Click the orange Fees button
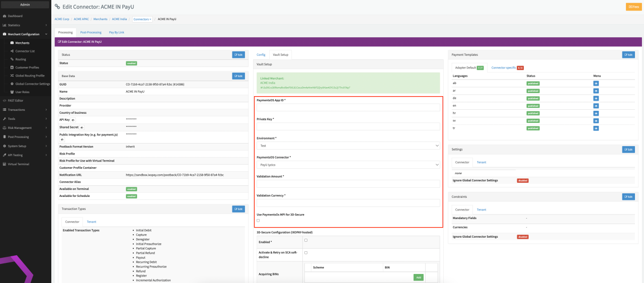Screen dimensions: 644x283 tap(633, 7)
